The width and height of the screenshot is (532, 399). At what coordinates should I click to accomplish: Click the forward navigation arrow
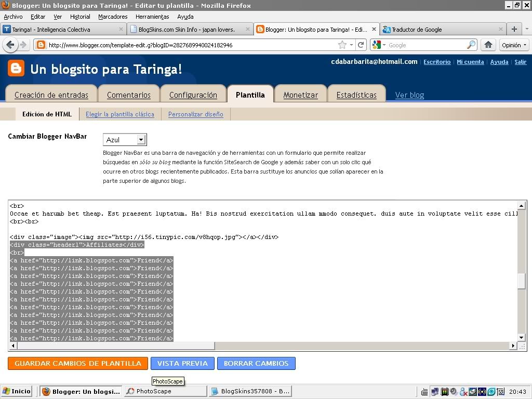point(23,45)
